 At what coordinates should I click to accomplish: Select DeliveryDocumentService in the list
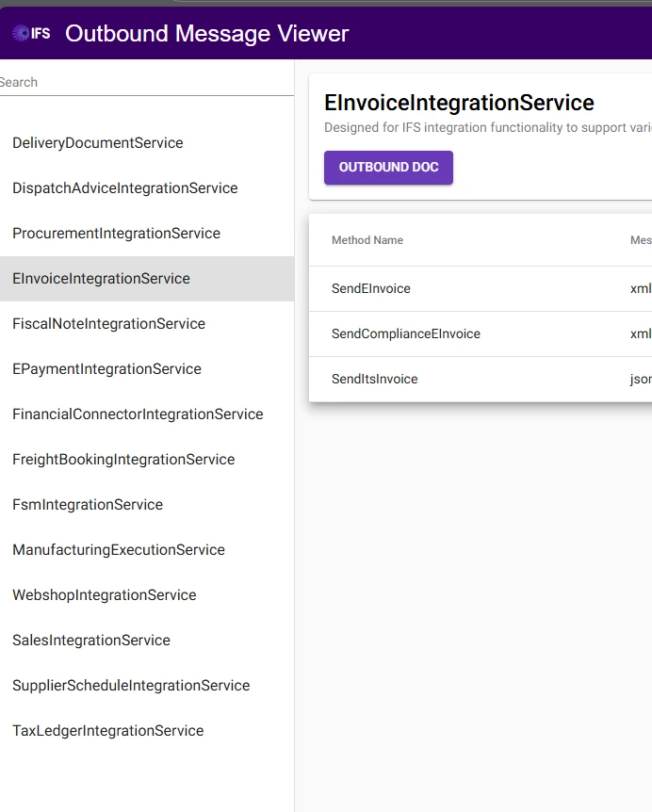147,143
